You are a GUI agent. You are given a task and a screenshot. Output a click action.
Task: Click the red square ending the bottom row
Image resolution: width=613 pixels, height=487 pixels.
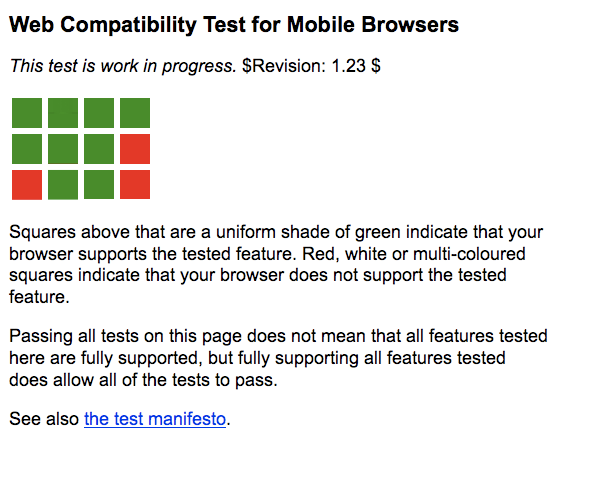pyautogui.click(x=135, y=185)
